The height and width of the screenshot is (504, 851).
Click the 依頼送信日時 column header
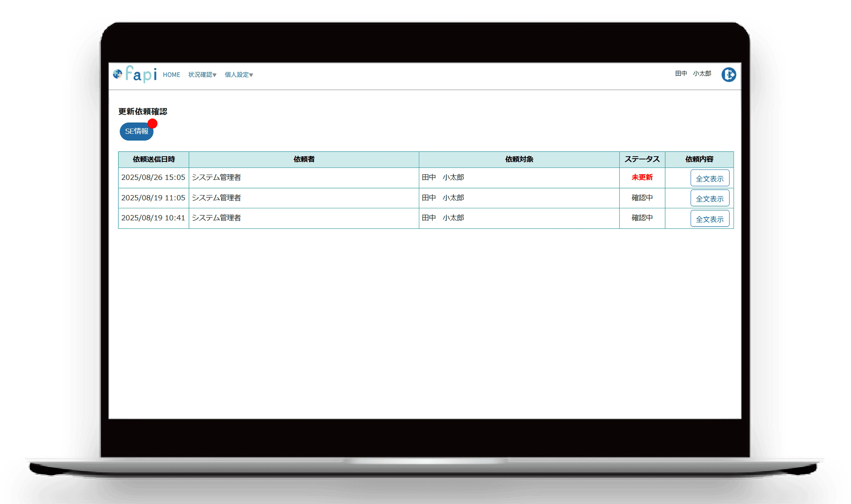point(153,159)
